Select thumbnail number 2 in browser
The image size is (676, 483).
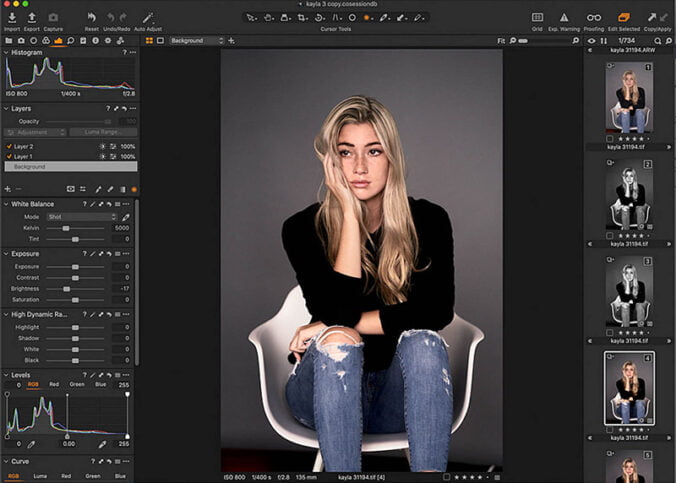(x=629, y=194)
